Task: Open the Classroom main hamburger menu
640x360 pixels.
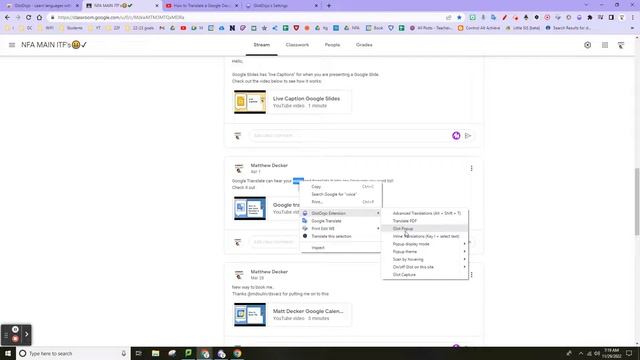Action: pos(12,45)
